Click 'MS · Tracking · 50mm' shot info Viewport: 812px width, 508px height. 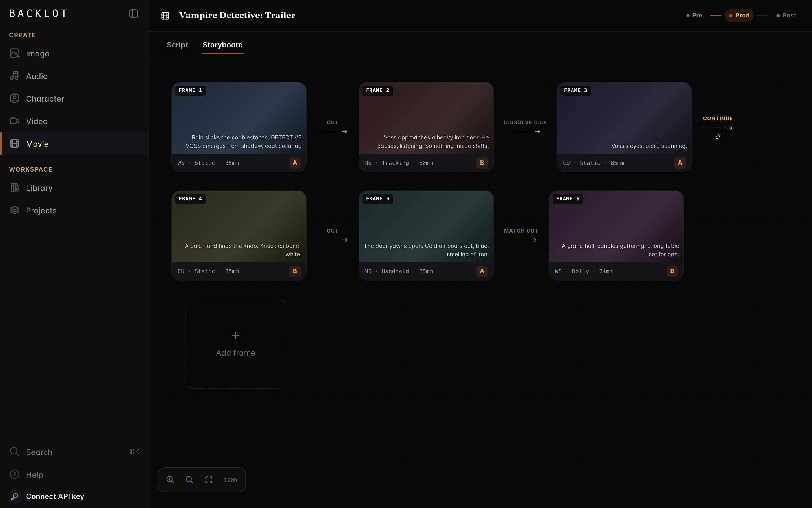(399, 163)
